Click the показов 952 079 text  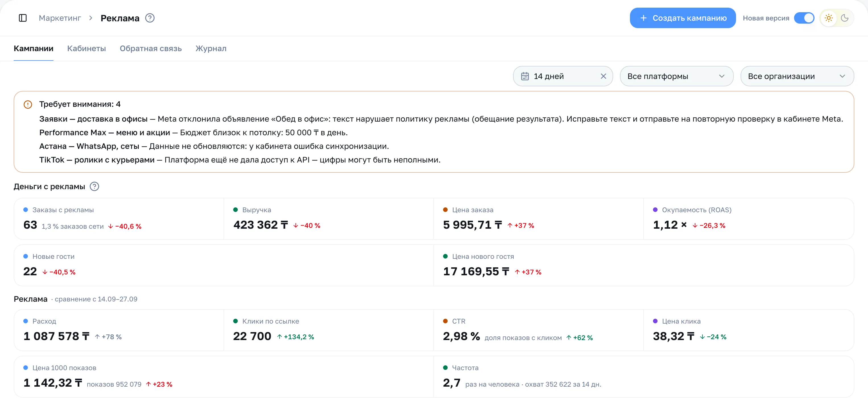114,384
